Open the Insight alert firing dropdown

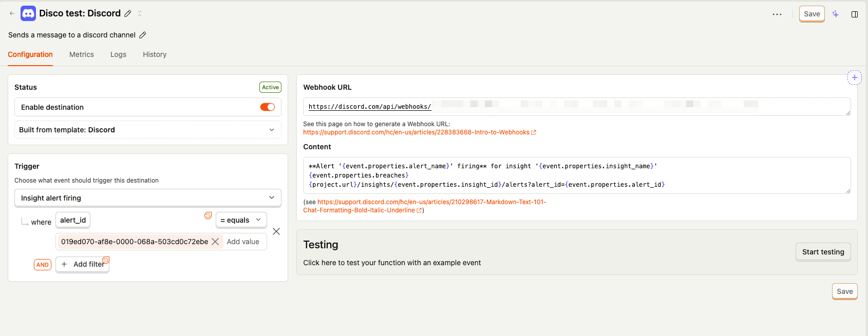(x=148, y=198)
